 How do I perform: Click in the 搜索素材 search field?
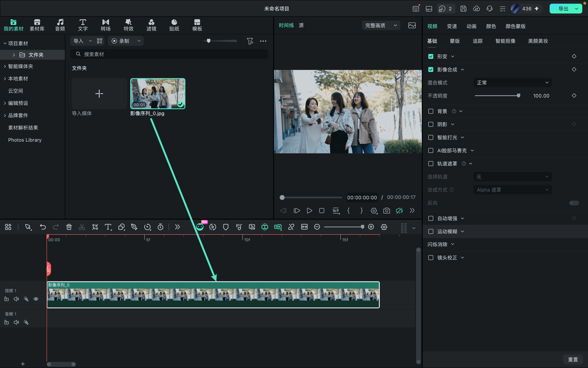(169, 54)
